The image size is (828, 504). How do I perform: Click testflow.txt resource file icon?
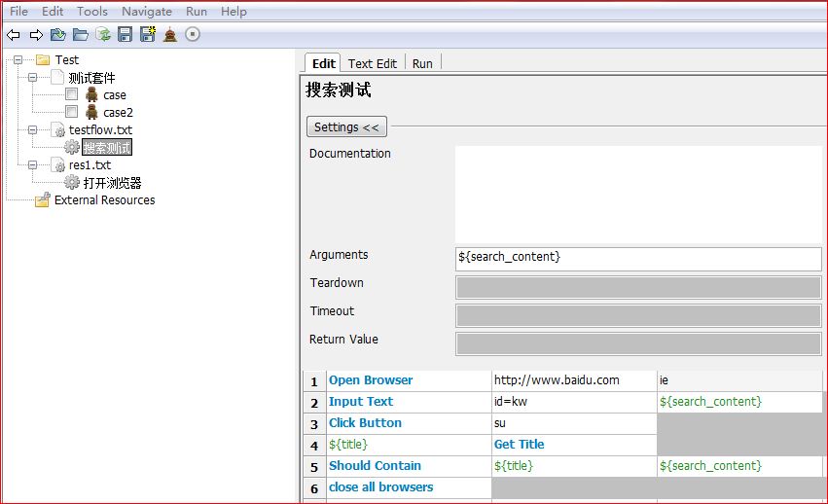[57, 130]
